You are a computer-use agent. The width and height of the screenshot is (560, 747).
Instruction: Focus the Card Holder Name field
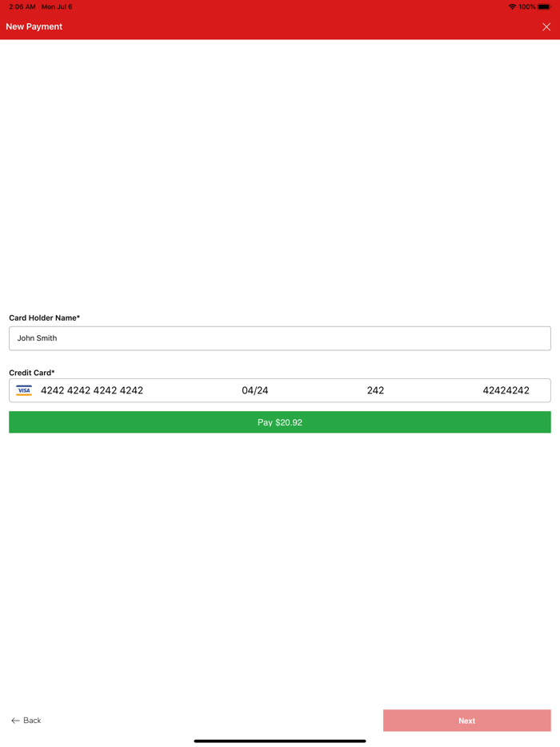click(x=280, y=338)
